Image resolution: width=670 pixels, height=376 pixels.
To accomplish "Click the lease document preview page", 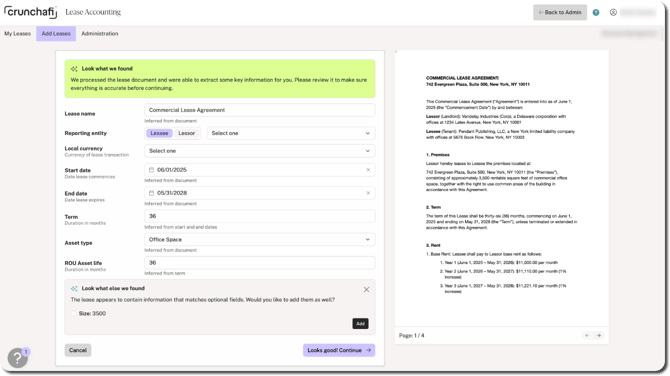I will point(502,188).
